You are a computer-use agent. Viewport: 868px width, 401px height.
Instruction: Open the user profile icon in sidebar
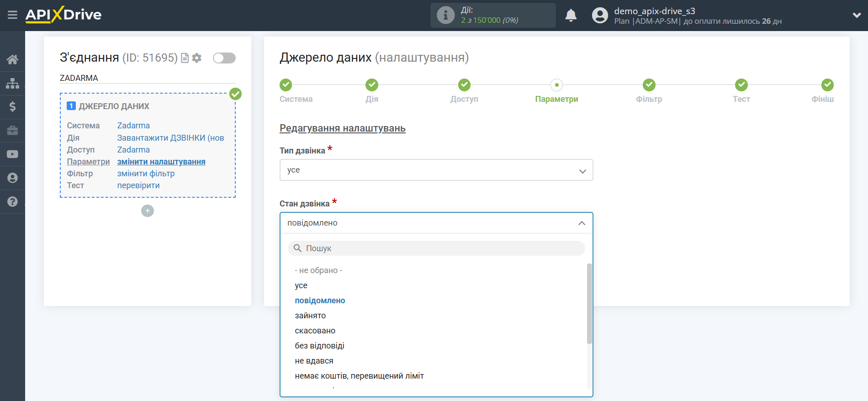click(x=12, y=178)
